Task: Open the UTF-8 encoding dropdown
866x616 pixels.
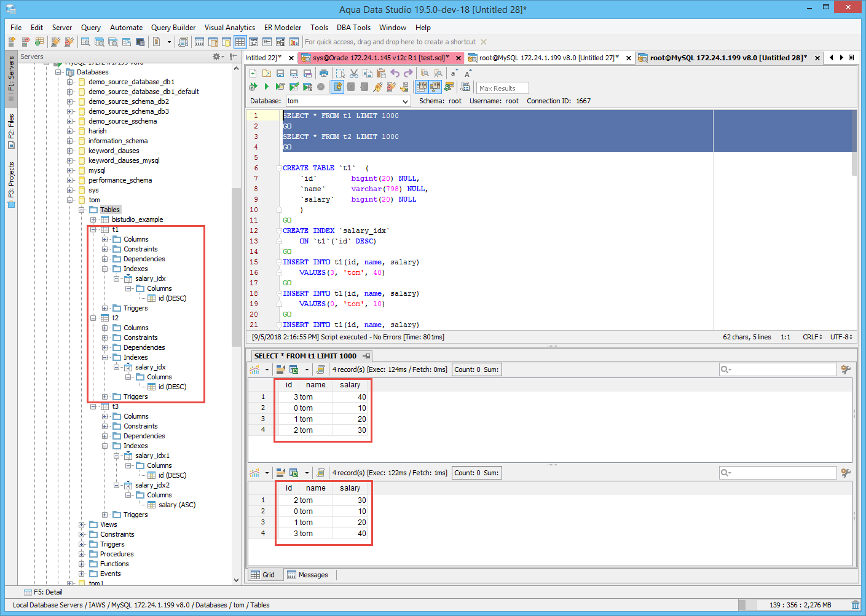Action: tap(841, 337)
